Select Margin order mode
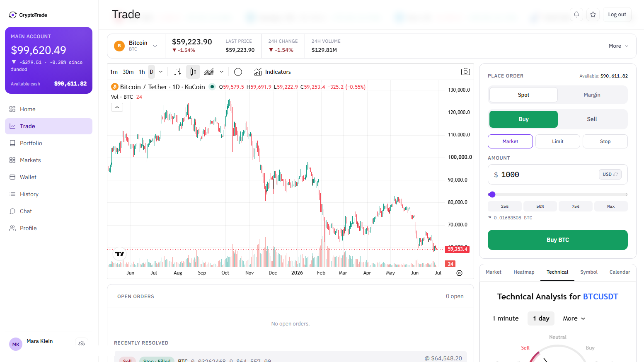The width and height of the screenshot is (644, 362). (x=592, y=95)
